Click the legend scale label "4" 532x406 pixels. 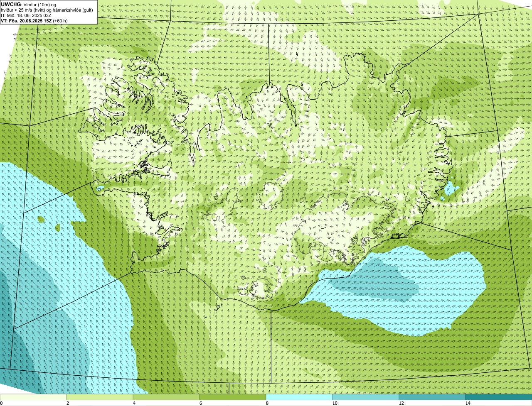coord(134,403)
